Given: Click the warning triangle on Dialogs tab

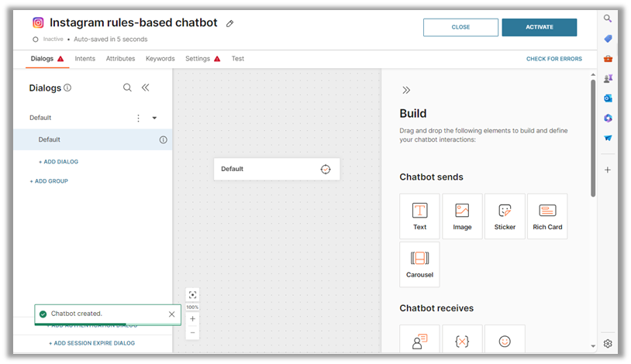Looking at the screenshot, I should 60,59.
